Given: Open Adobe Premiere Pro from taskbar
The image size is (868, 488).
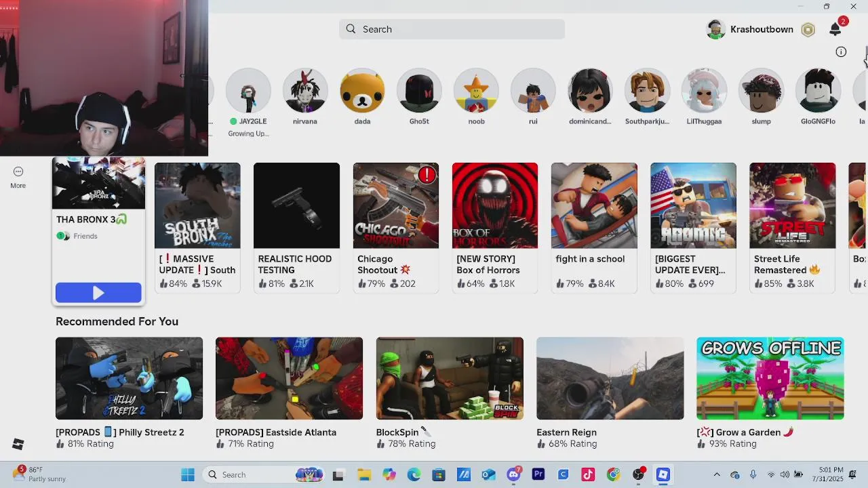Looking at the screenshot, I should click(538, 474).
